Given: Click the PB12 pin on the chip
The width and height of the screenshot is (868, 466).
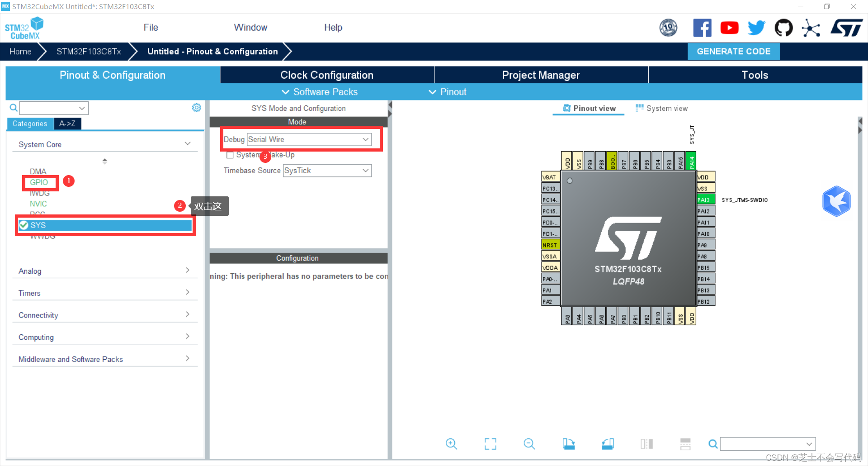Looking at the screenshot, I should (x=706, y=301).
